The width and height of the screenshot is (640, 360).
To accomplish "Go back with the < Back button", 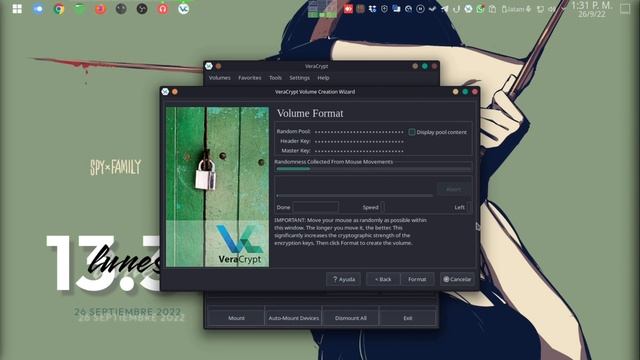I will pos(383,279).
